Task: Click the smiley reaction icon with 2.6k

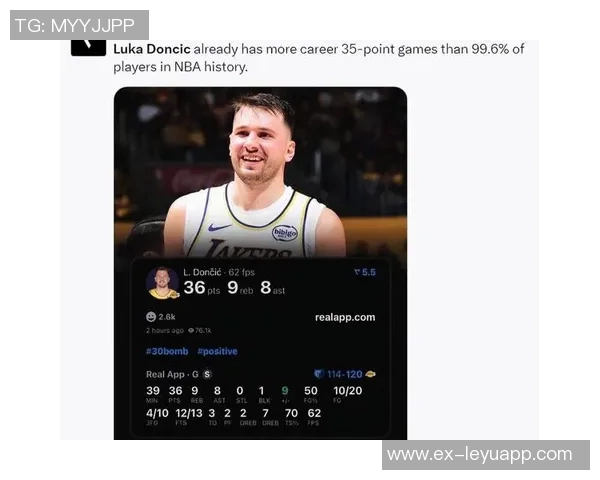Action: tap(151, 317)
